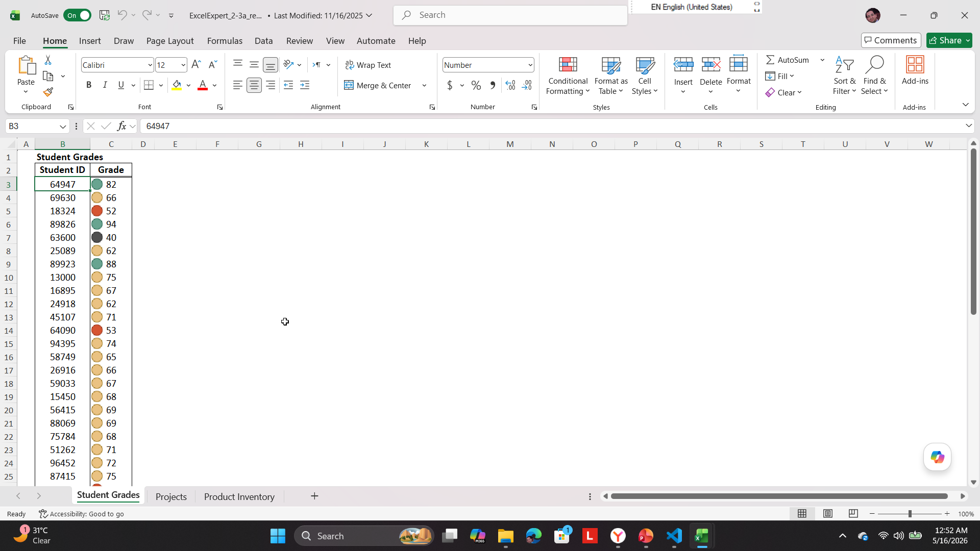Open the Projects sheet tab

coord(171,496)
